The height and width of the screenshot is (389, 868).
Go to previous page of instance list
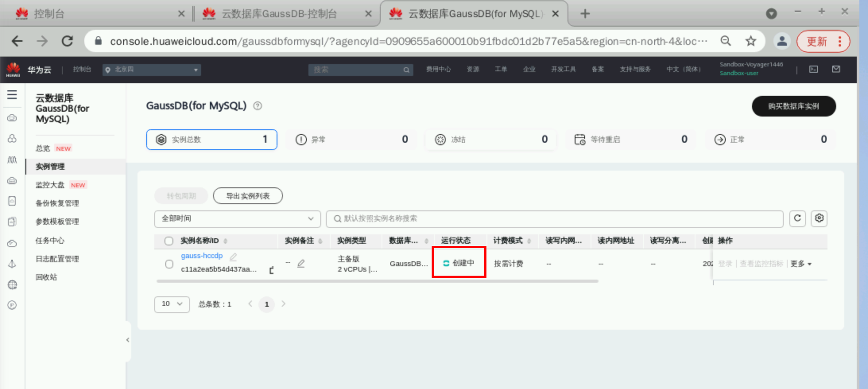pos(250,304)
